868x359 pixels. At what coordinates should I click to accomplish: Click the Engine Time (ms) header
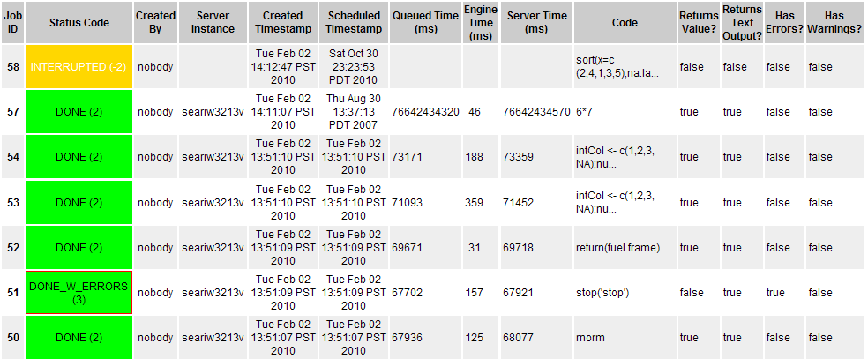pos(480,22)
